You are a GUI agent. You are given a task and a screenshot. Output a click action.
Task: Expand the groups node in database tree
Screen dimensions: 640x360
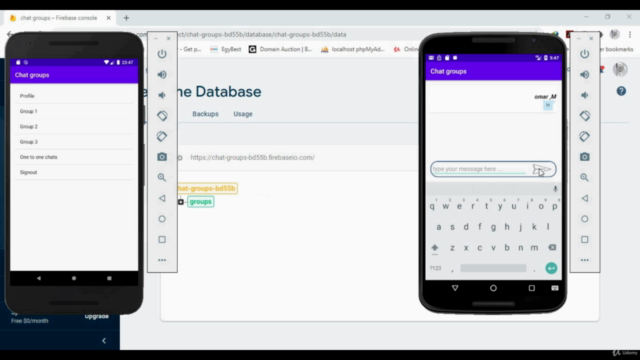181,202
